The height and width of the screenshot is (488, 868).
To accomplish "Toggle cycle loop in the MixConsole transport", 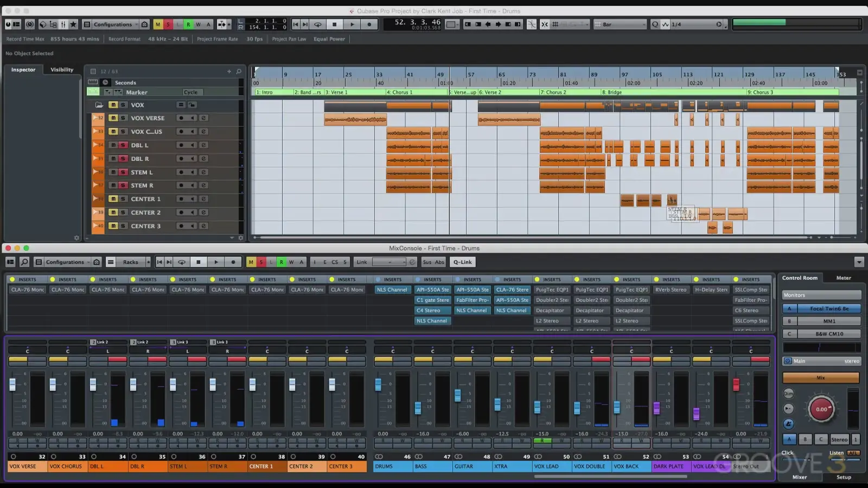I will click(x=182, y=262).
